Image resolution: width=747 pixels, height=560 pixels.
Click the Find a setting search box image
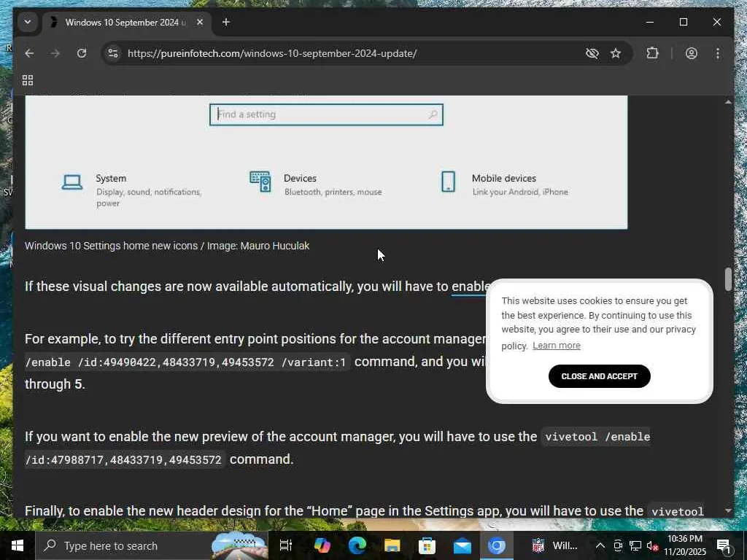[x=326, y=114]
